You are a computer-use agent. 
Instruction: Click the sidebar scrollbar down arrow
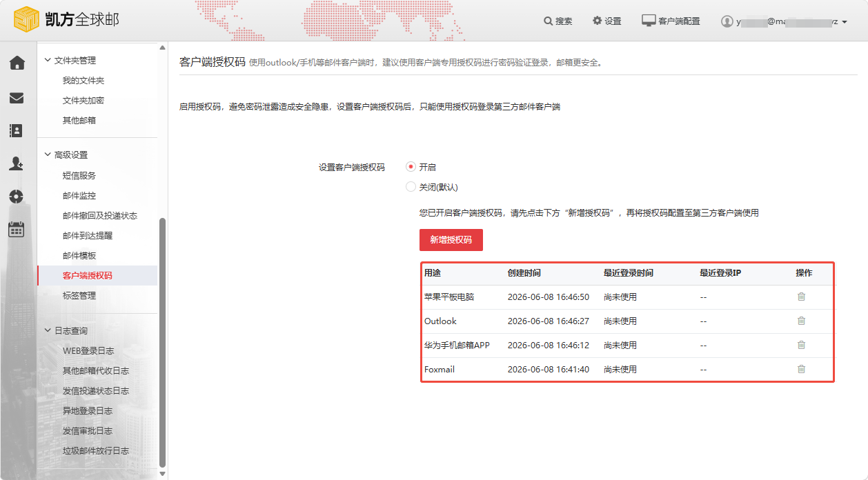point(163,474)
